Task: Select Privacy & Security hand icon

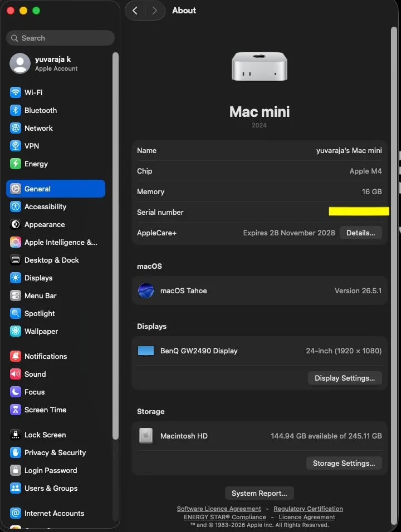Action: pos(15,452)
